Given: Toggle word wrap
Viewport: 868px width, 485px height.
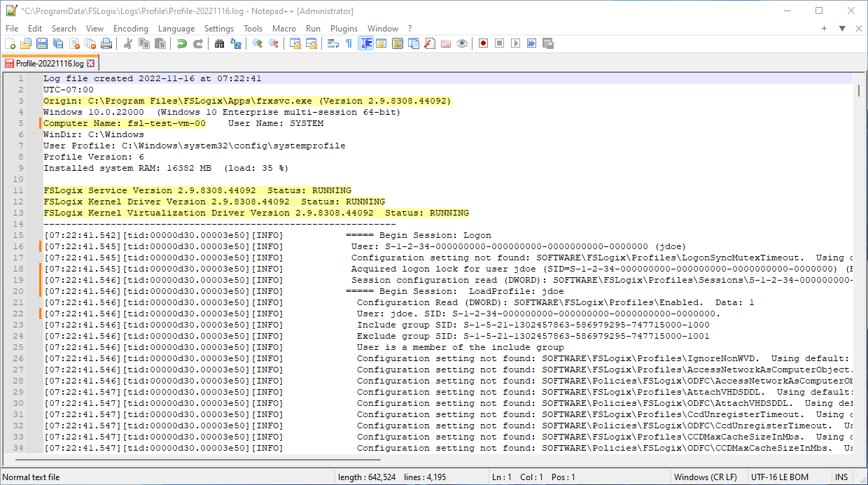Looking at the screenshot, I should tap(333, 43).
